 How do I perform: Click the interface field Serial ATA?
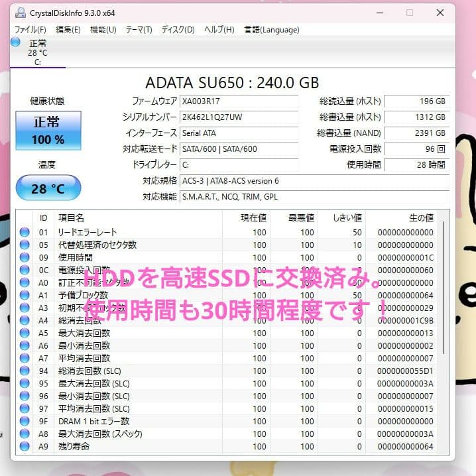click(239, 133)
